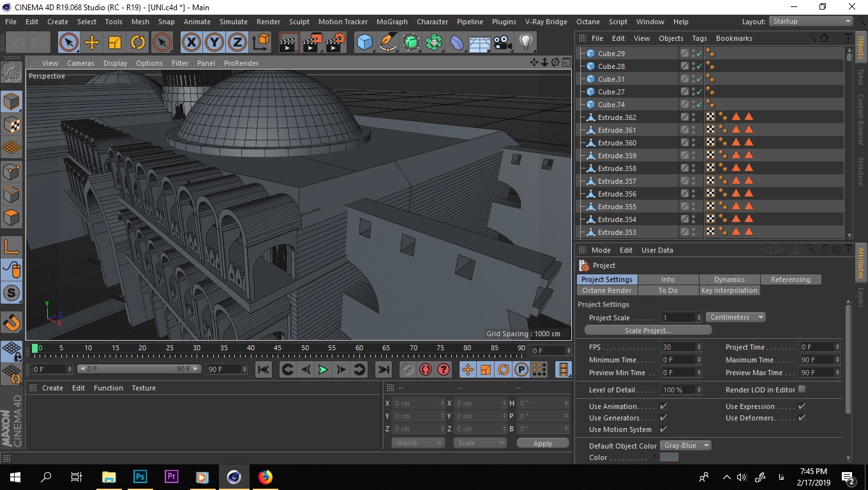
Task: Toggle Z axis lock
Action: click(x=237, y=43)
